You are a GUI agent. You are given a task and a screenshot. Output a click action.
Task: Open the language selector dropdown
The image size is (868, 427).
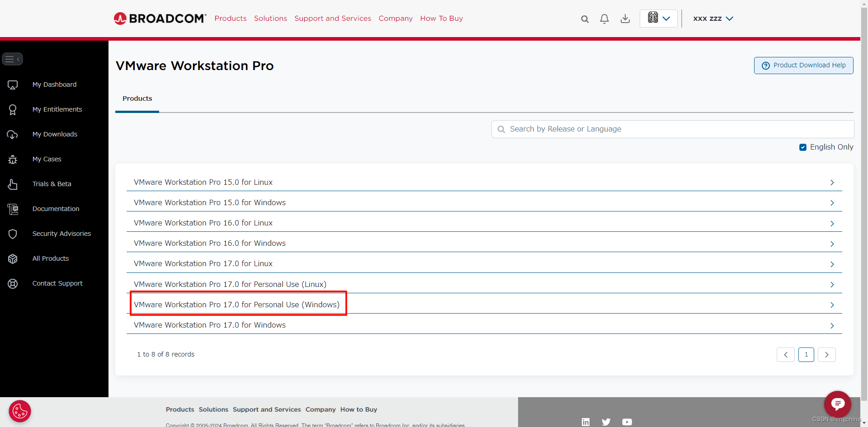coord(658,19)
